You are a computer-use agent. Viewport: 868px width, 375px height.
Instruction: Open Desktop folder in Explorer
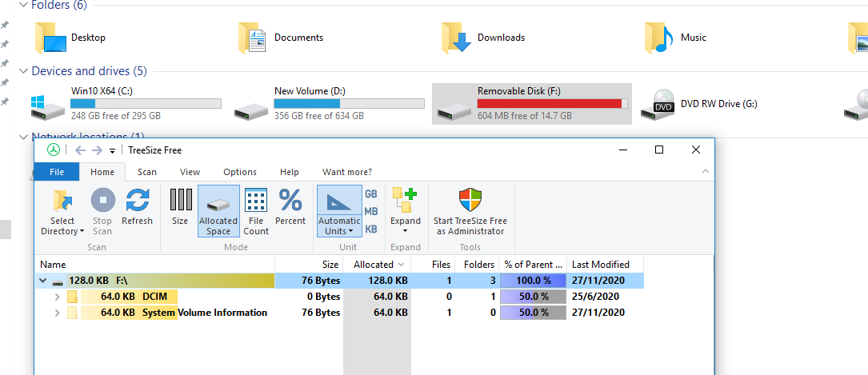[70, 38]
